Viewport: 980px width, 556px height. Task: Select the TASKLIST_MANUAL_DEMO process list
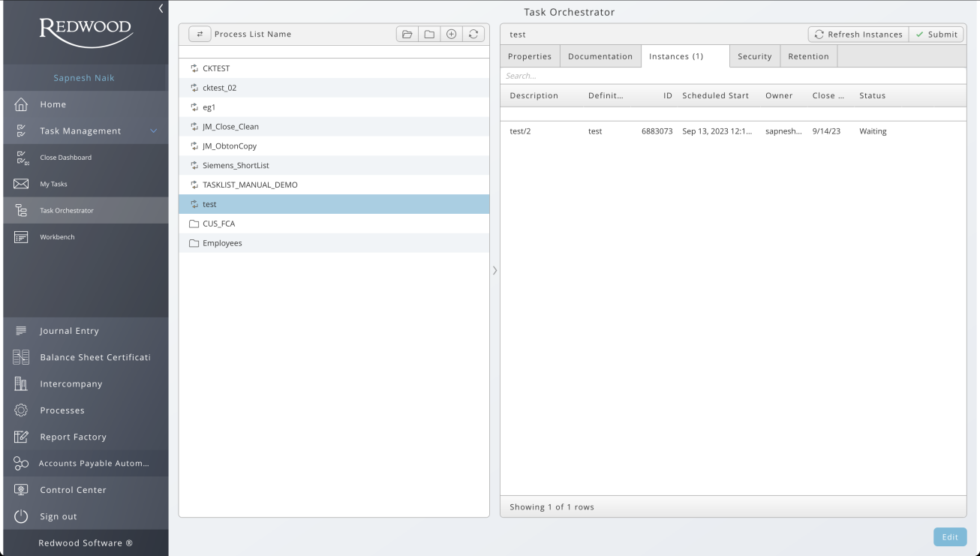pos(334,185)
